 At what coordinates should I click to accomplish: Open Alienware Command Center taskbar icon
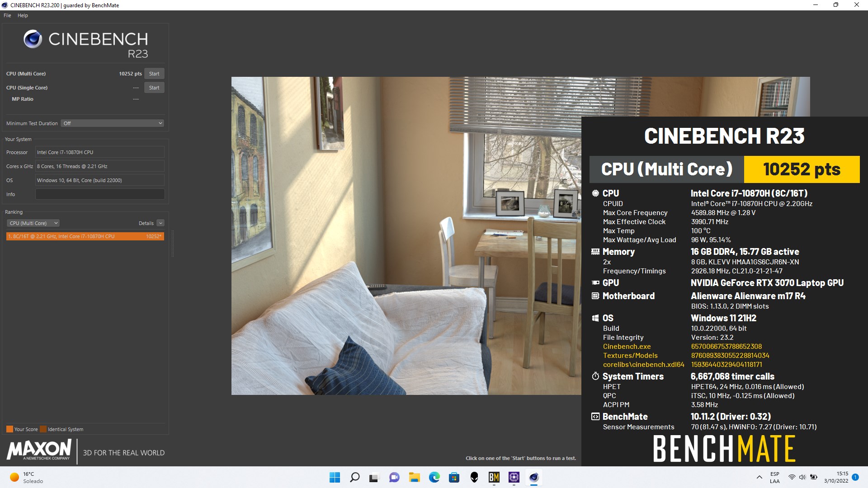tap(474, 477)
